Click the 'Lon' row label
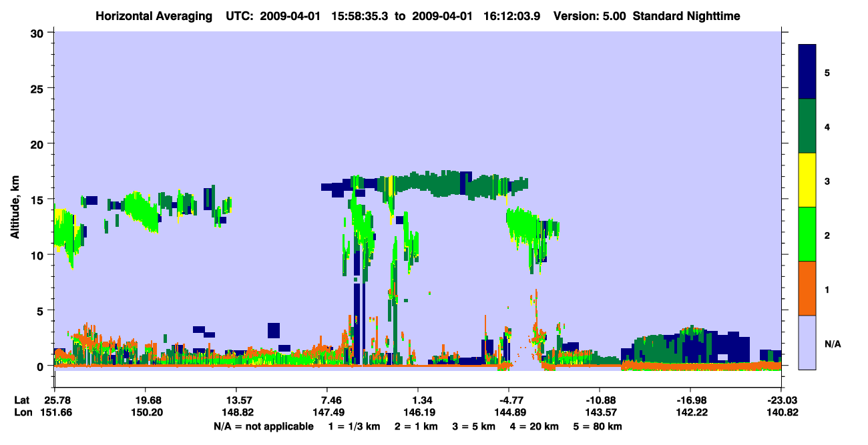Viewport: 868px width, 445px height. 23,413
